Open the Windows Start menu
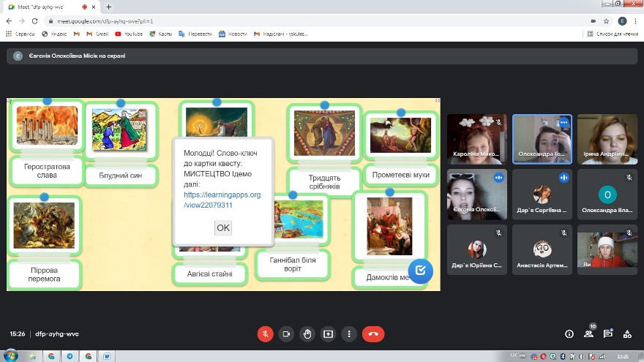The width and height of the screenshot is (644, 362). point(10,356)
